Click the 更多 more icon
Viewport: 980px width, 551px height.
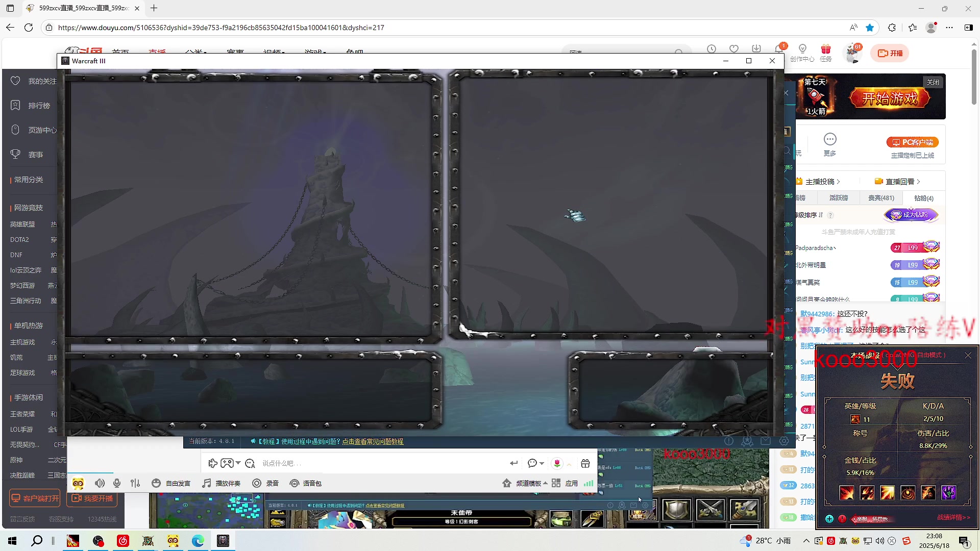[830, 144]
